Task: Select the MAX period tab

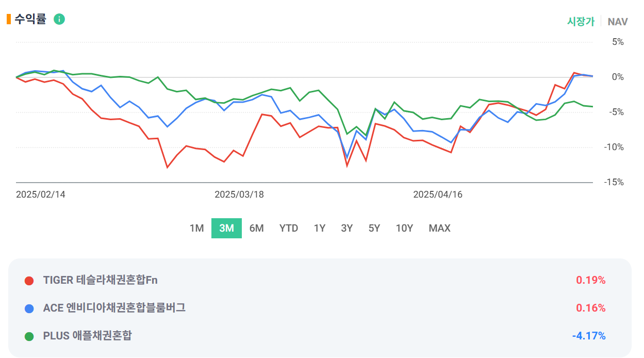Action: pyautogui.click(x=439, y=228)
